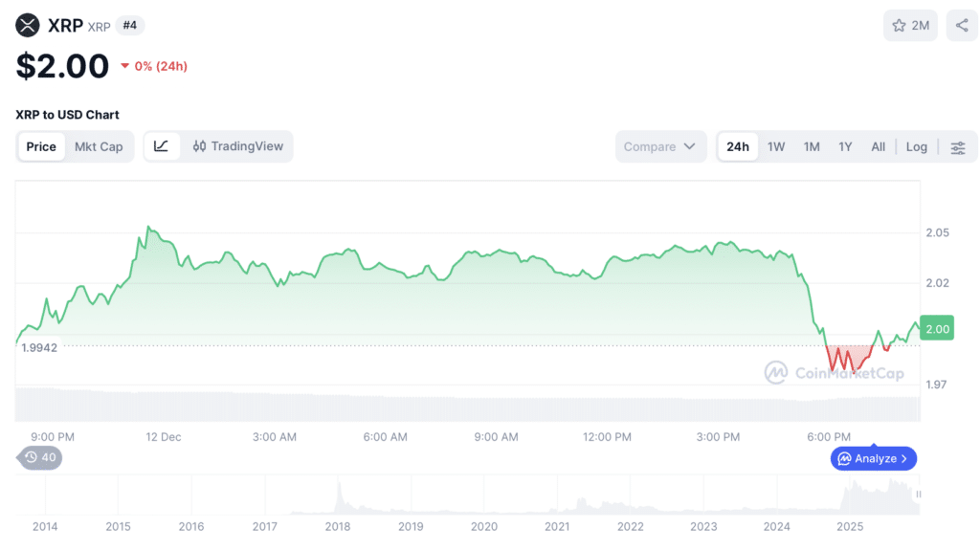This screenshot has height=550, width=980.
Task: Expand the Compare dropdown
Action: pyautogui.click(x=660, y=147)
